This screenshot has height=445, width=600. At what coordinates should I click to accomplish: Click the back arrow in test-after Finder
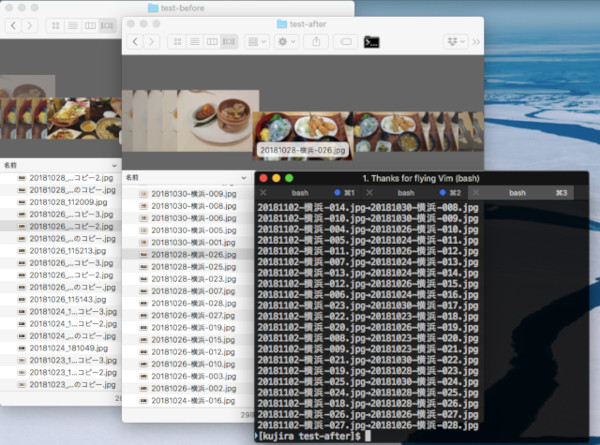(135, 42)
